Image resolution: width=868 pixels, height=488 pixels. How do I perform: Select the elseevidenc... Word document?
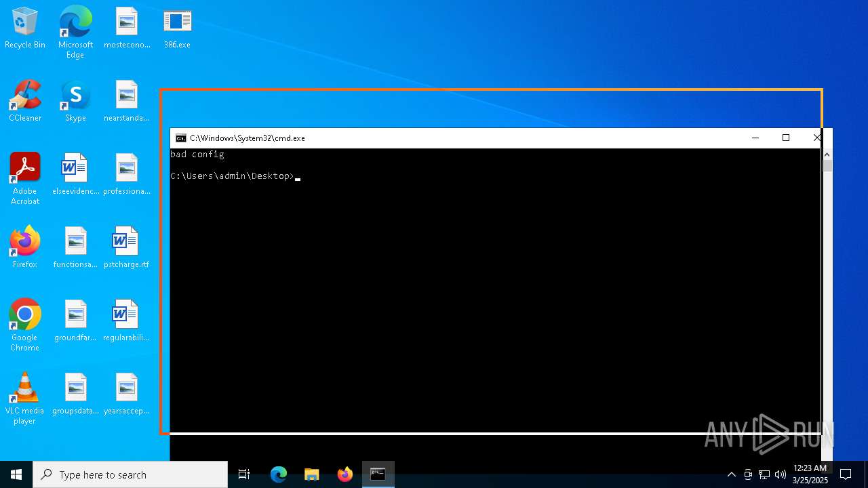tap(75, 175)
